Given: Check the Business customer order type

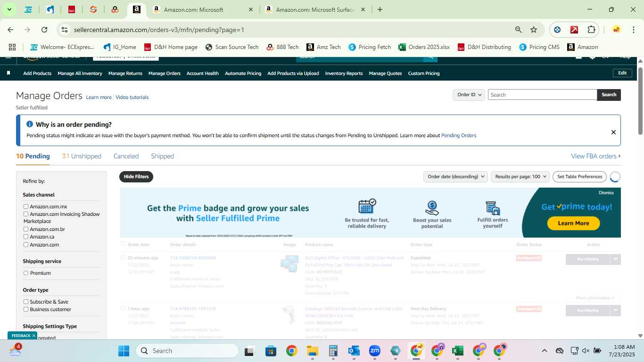Looking at the screenshot, I should [x=26, y=309].
